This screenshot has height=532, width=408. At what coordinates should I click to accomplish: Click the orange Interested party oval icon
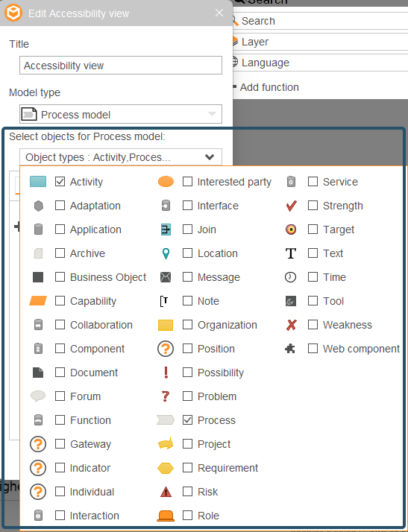(x=166, y=182)
